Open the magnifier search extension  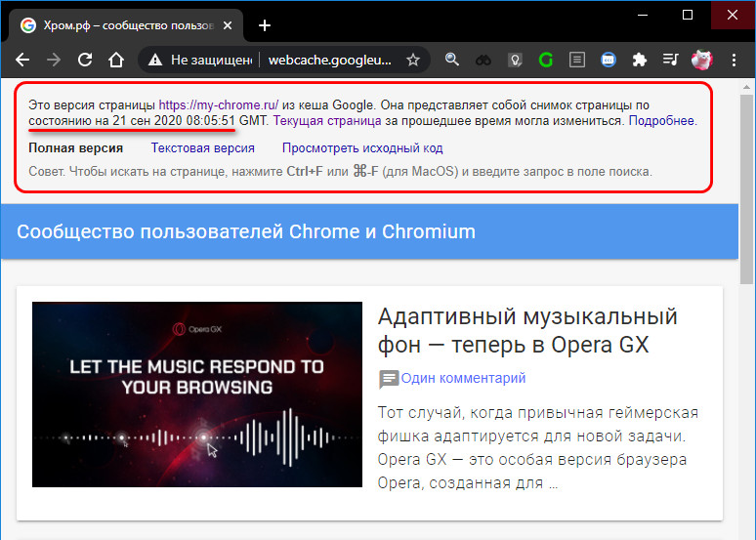452,60
